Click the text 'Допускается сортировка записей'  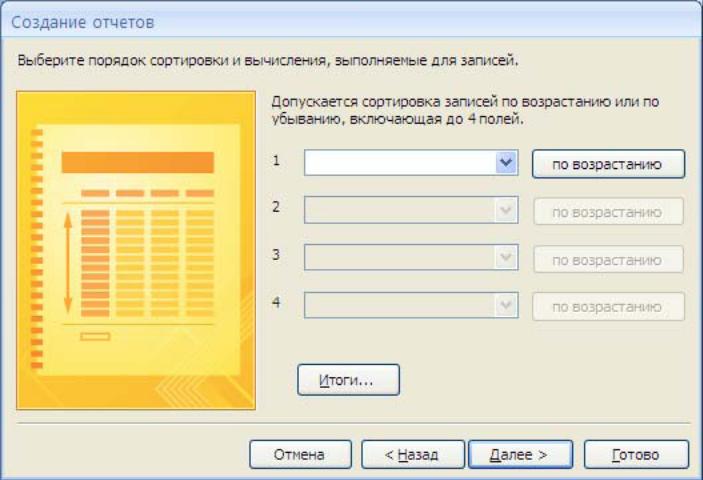[384, 102]
